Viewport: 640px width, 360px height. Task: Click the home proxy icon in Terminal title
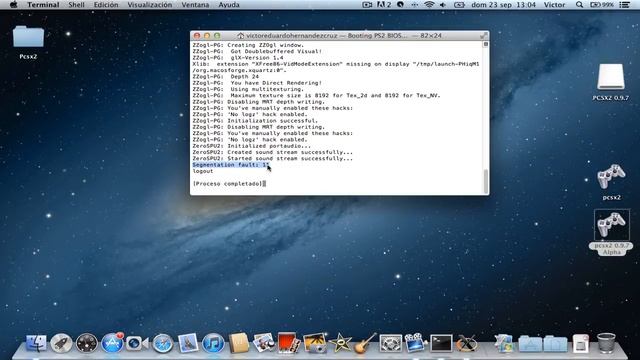click(240, 36)
